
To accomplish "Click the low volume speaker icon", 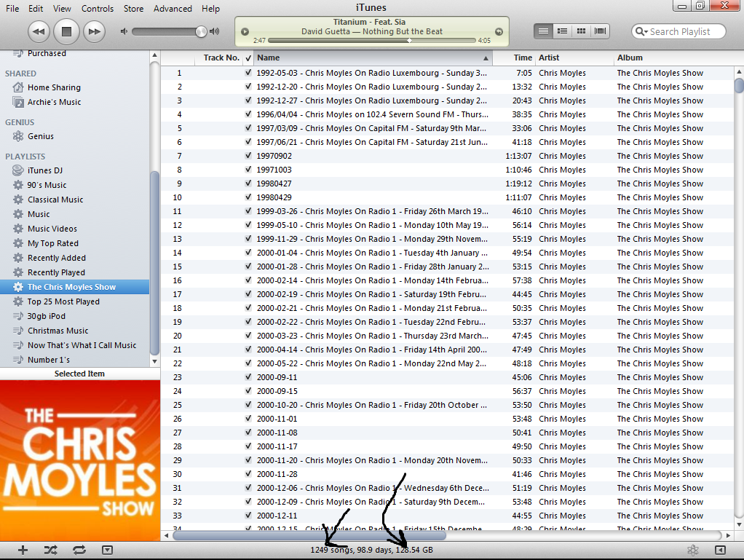I will 124,31.
